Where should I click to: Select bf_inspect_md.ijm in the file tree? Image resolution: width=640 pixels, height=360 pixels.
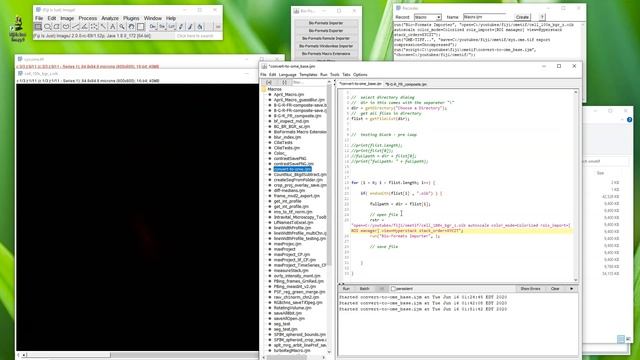291,121
